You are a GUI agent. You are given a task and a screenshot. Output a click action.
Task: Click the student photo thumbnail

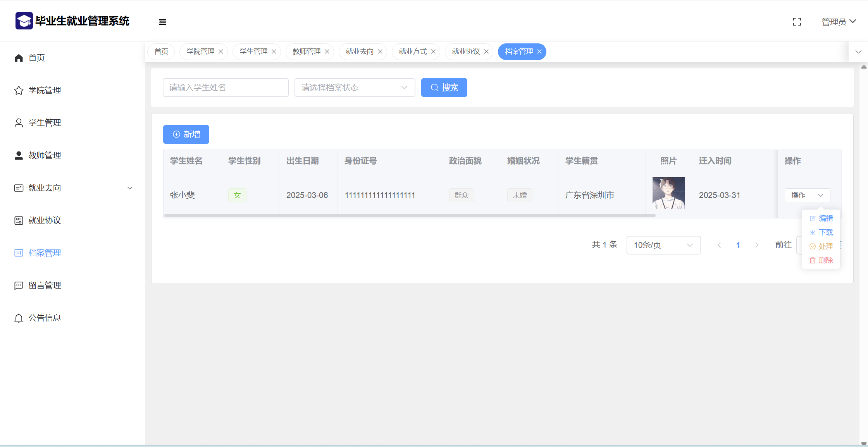coord(668,193)
